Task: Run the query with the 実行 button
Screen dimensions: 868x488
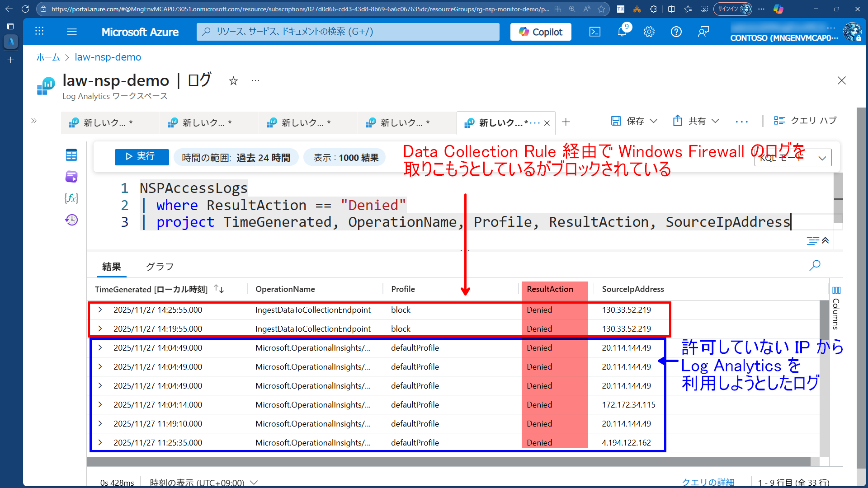Action: coord(142,157)
